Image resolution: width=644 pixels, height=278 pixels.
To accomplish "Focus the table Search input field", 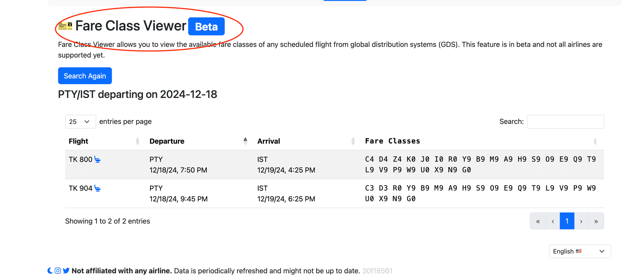I will click(565, 122).
